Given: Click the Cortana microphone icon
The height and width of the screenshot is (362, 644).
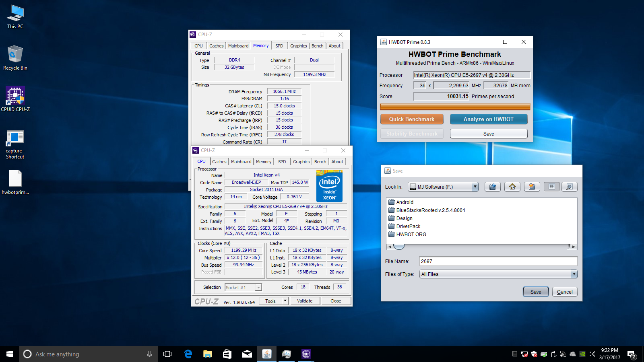Looking at the screenshot, I should click(149, 354).
